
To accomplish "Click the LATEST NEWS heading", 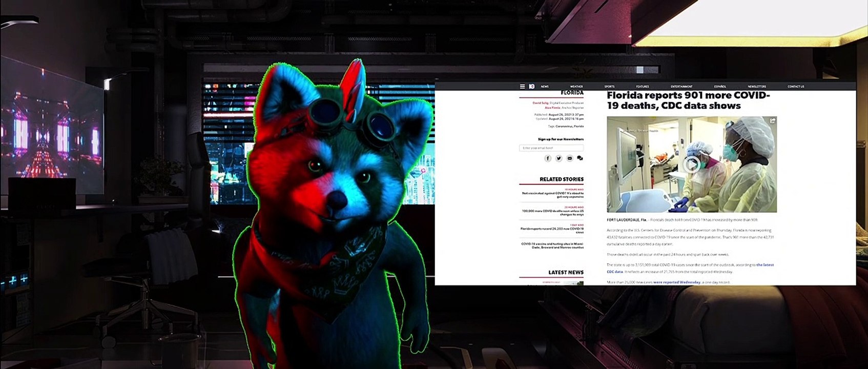I will pyautogui.click(x=566, y=273).
